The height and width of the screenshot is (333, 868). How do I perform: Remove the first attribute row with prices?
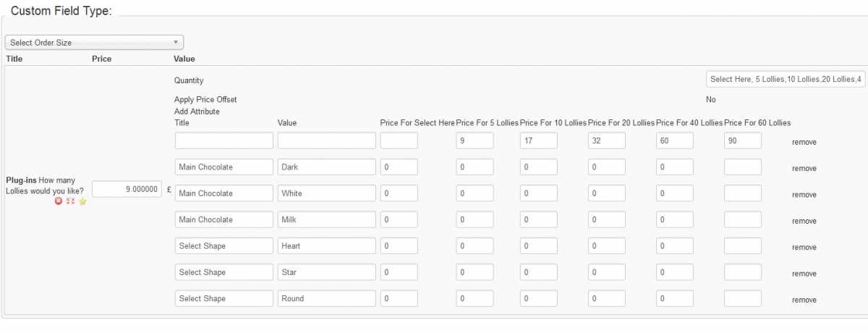click(804, 142)
